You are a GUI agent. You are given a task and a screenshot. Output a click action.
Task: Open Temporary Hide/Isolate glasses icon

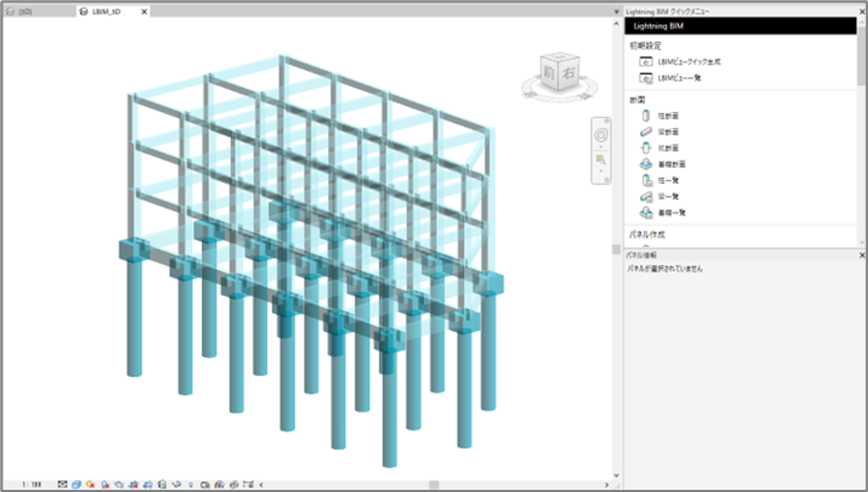pos(177,484)
